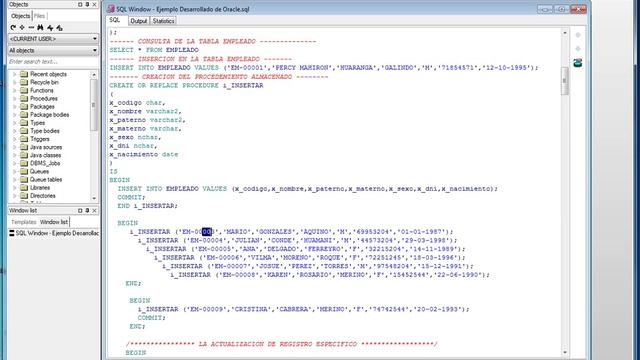Open find objects binoculars icon

[40, 28]
